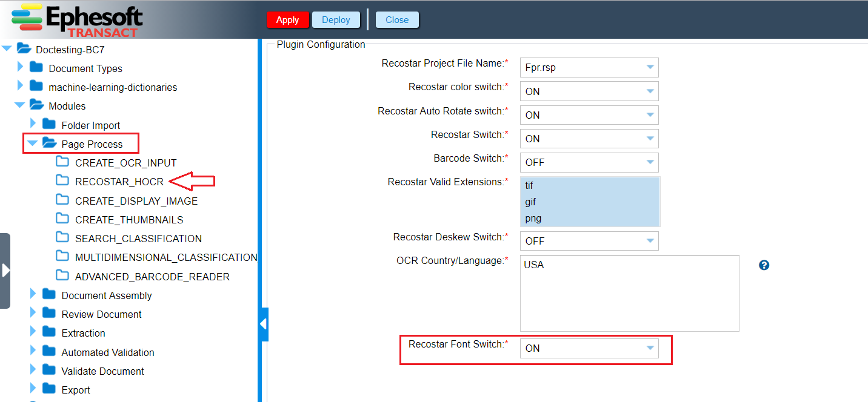
Task: Expand the Document Types node
Action: pyautogui.click(x=20, y=67)
